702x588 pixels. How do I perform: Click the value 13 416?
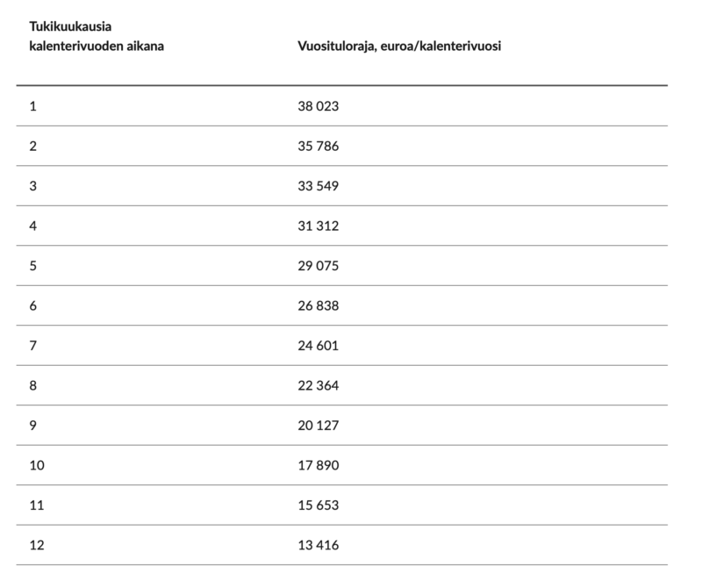click(318, 545)
